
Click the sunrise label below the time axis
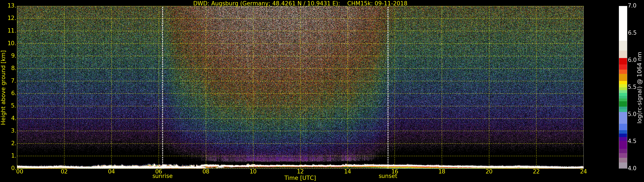click(x=163, y=176)
